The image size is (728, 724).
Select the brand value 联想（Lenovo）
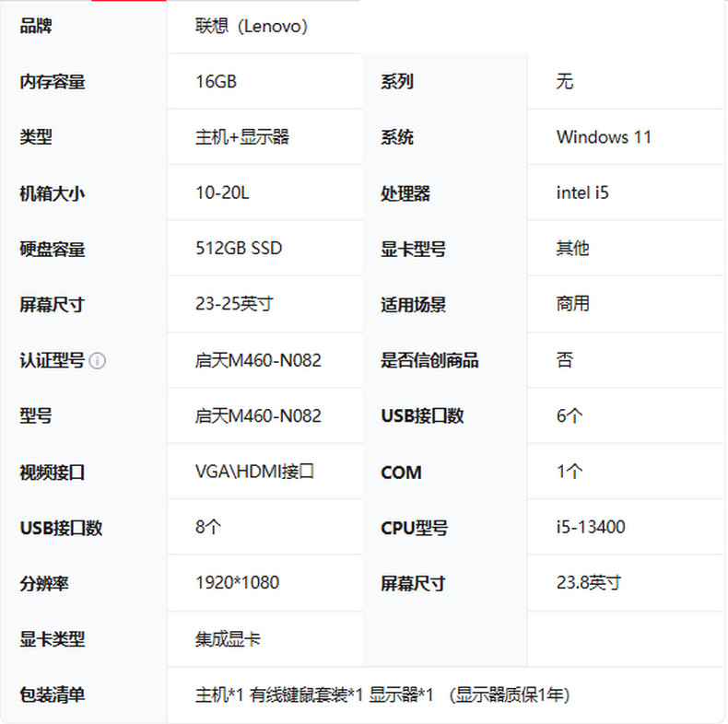[x=252, y=26]
